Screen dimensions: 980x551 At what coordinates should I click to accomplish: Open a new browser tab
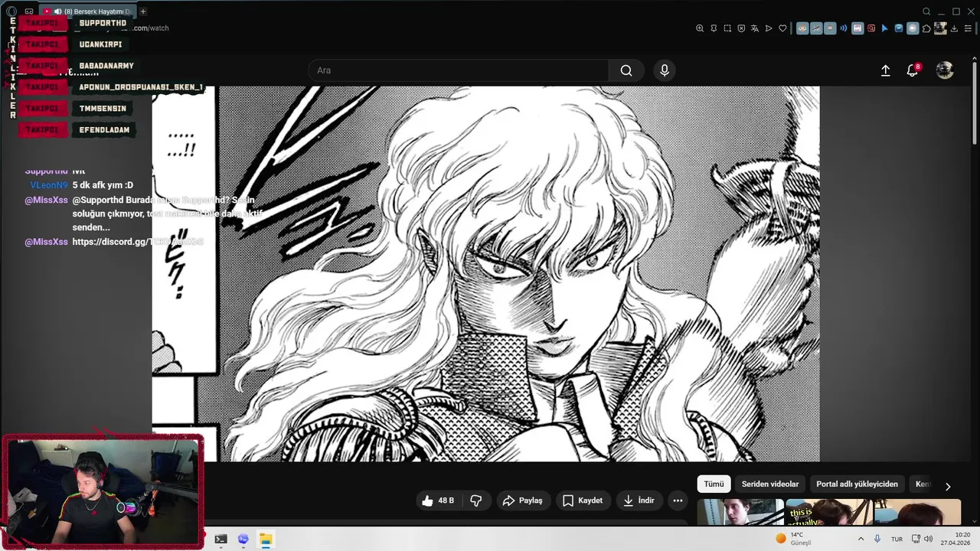143,11
